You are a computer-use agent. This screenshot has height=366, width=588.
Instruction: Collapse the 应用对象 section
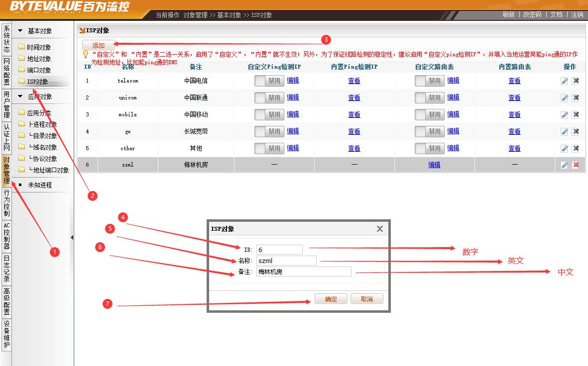click(20, 96)
